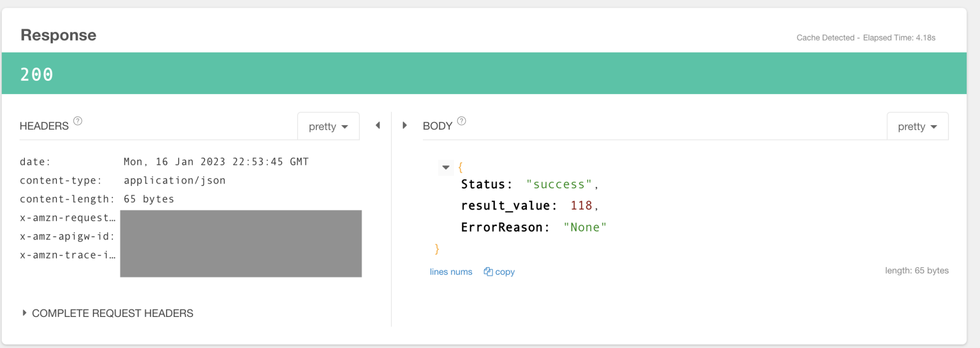The height and width of the screenshot is (348, 980).
Task: Click the left arrow to shrink headers panel
Action: pyautogui.click(x=378, y=125)
